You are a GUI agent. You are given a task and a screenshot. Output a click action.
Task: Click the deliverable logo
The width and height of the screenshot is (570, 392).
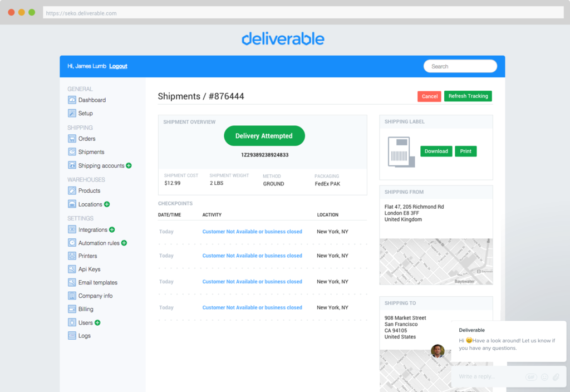[x=283, y=39]
